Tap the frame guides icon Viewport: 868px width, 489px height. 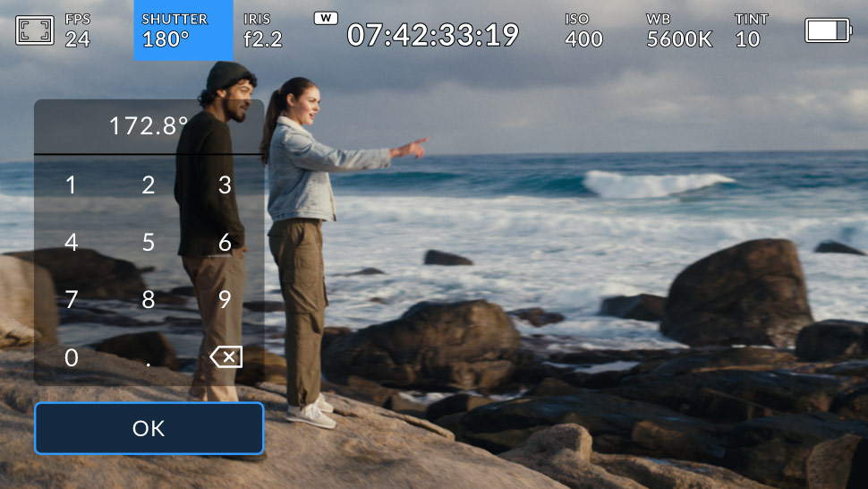pyautogui.click(x=35, y=30)
